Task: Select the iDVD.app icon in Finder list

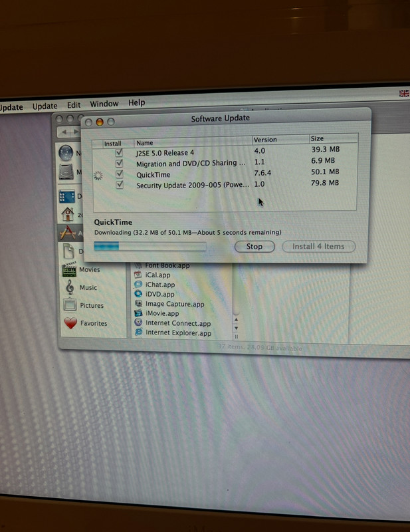Action: click(x=138, y=294)
